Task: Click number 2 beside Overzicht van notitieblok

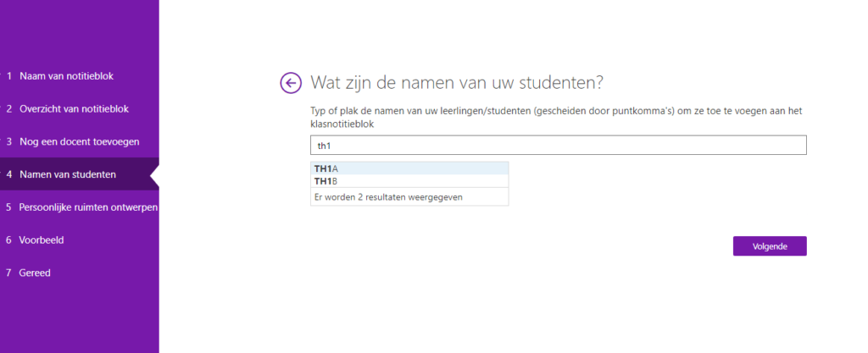Action: [x=9, y=109]
